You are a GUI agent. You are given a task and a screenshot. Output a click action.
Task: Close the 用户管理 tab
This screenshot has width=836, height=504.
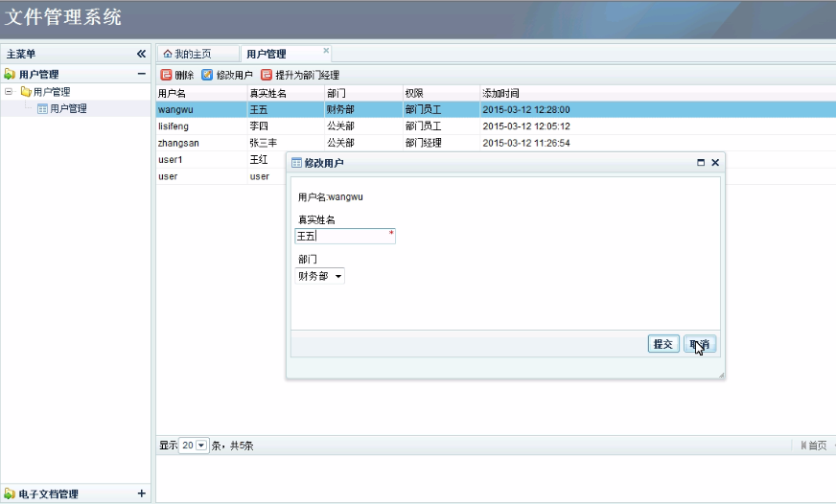(326, 50)
